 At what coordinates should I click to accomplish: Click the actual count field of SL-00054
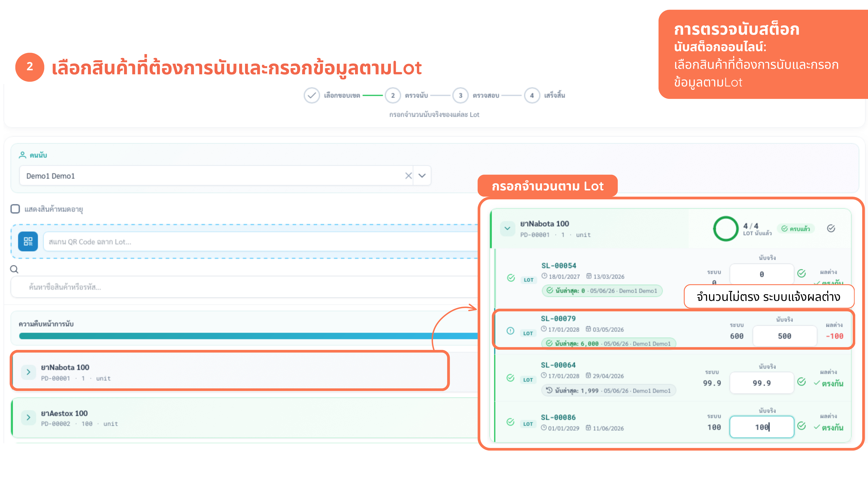(x=762, y=274)
